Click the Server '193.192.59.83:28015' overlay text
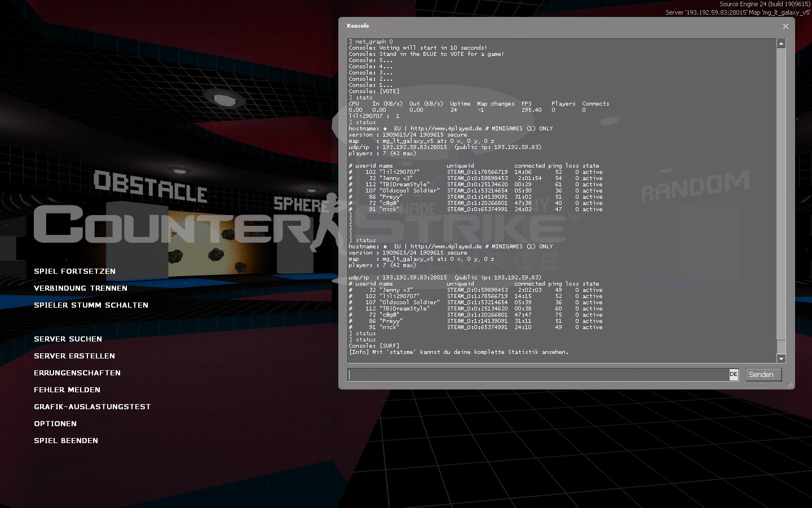 click(738, 12)
